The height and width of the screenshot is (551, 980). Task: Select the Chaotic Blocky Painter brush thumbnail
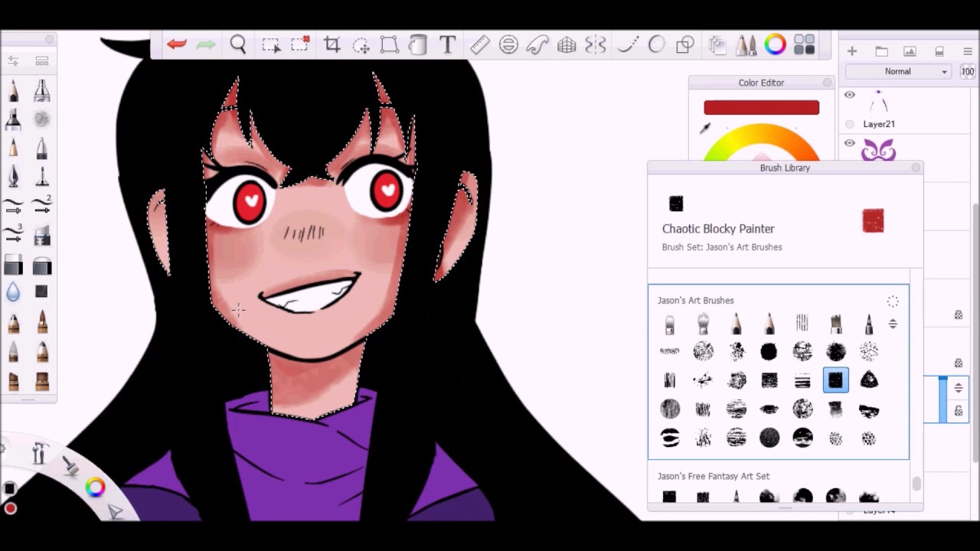click(x=836, y=380)
